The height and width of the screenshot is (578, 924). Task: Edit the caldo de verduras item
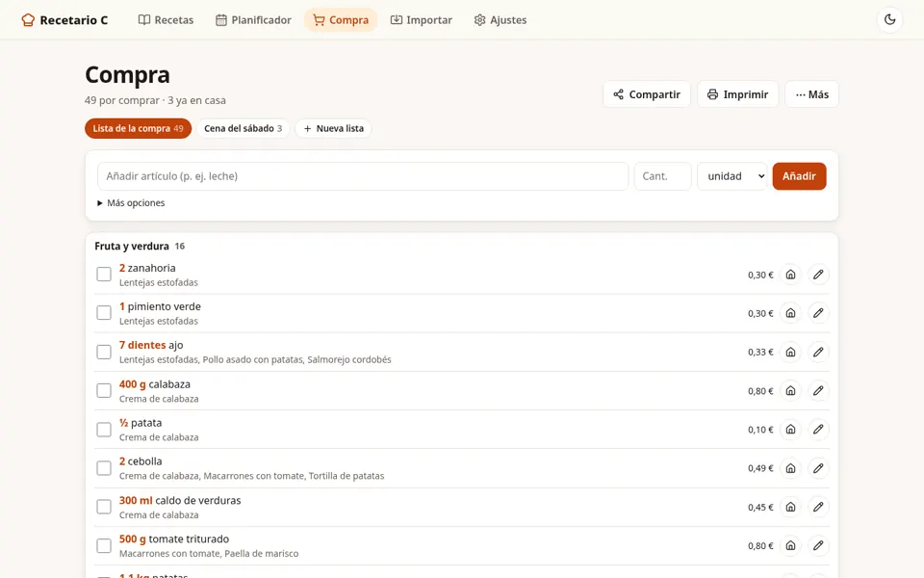(818, 507)
